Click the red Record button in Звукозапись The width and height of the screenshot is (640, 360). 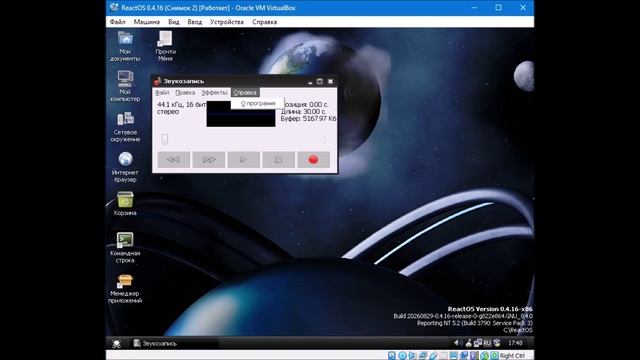pyautogui.click(x=313, y=160)
